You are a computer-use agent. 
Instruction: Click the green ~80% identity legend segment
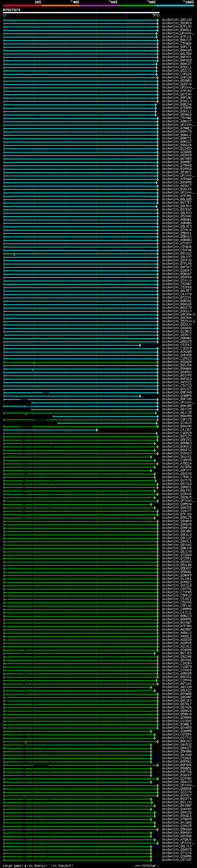pyautogui.click(x=137, y=6)
